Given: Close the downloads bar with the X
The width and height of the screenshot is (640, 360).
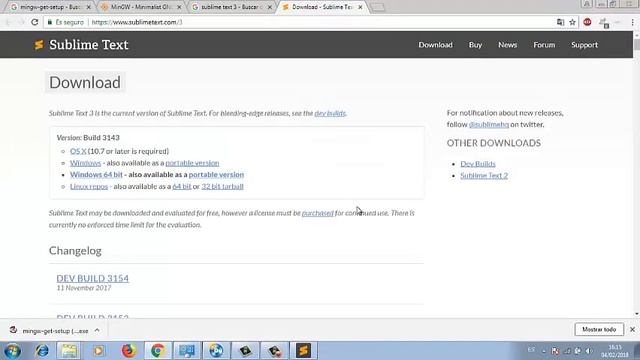Looking at the screenshot, I should 632,329.
